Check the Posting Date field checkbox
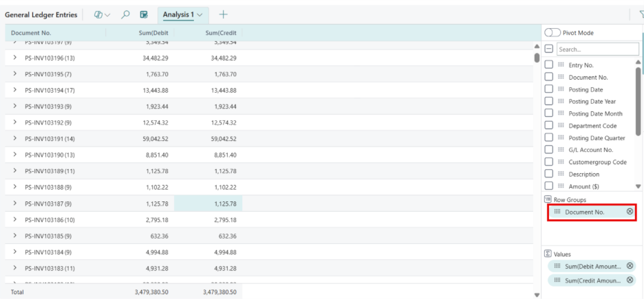The height and width of the screenshot is (299, 644). [x=549, y=89]
